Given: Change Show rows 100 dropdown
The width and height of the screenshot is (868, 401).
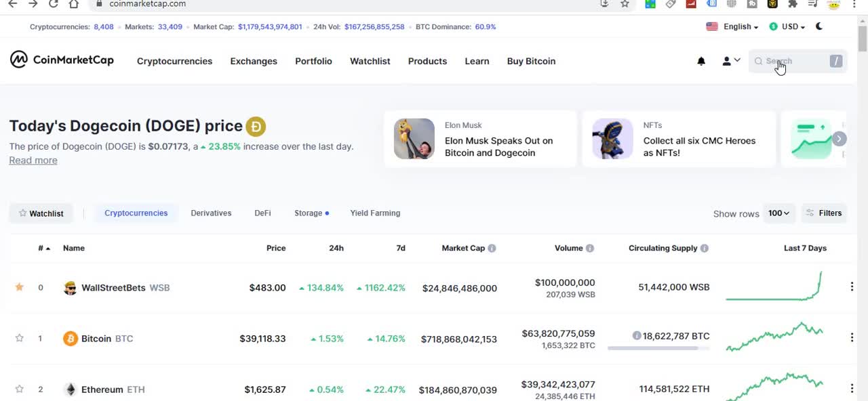Looking at the screenshot, I should coord(778,213).
